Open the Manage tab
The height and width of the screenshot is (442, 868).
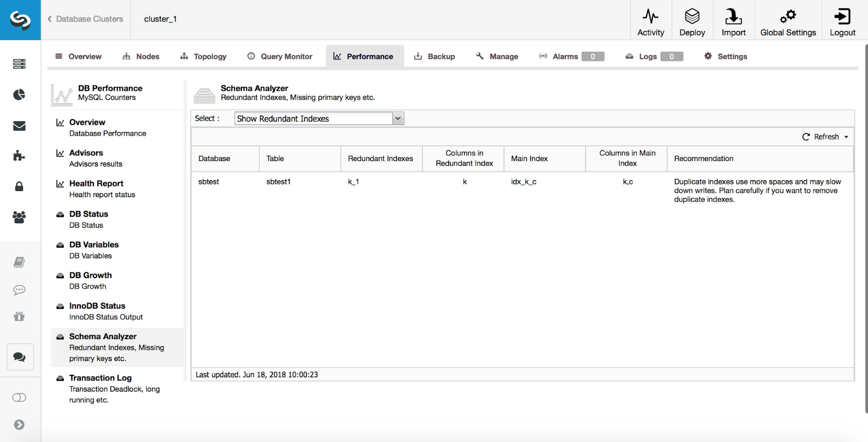(497, 56)
